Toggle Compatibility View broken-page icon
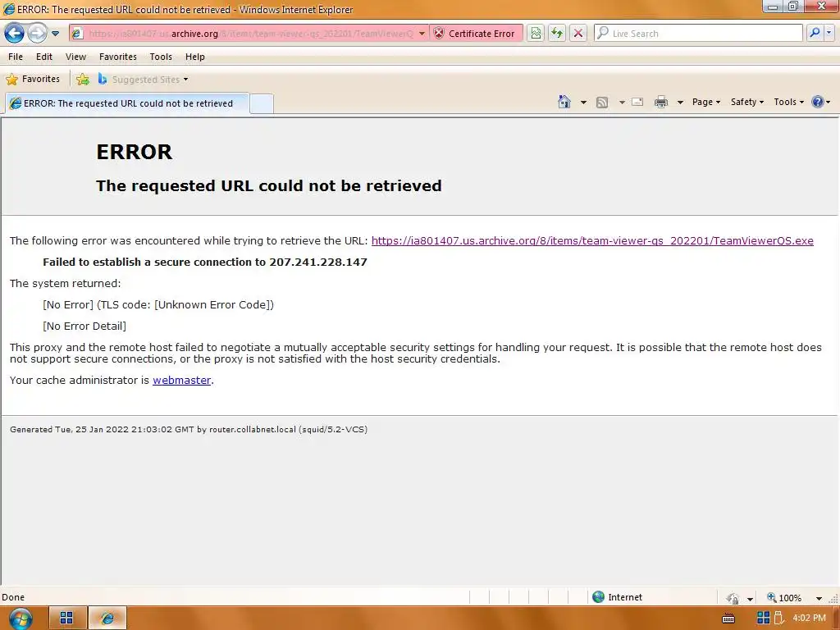This screenshot has width=840, height=630. click(x=536, y=33)
